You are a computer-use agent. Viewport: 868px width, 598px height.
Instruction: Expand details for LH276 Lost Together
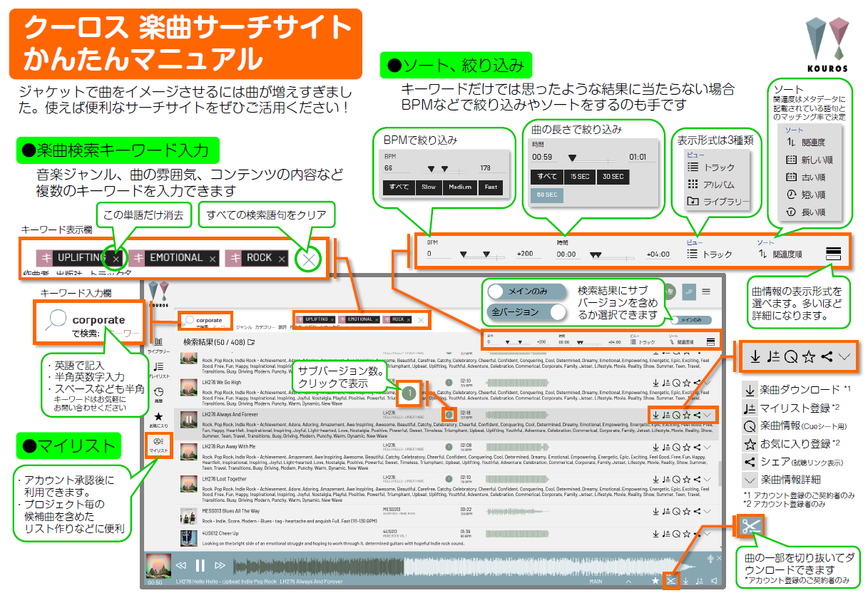pyautogui.click(x=708, y=479)
